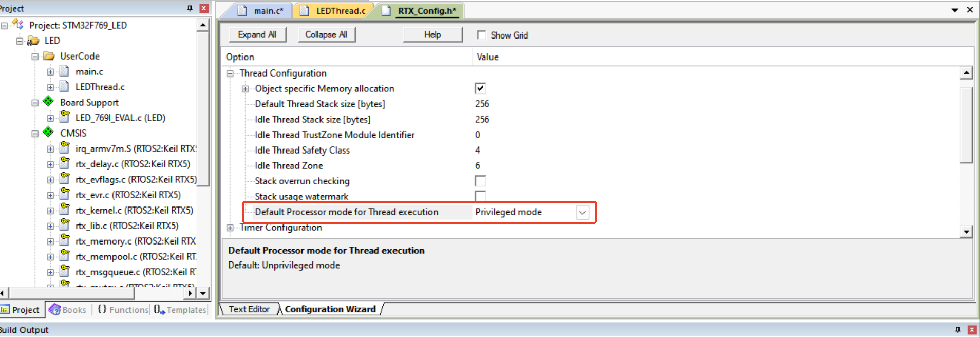Collapse the Thread Configuration section
This screenshot has width=980, height=338.
(230, 73)
